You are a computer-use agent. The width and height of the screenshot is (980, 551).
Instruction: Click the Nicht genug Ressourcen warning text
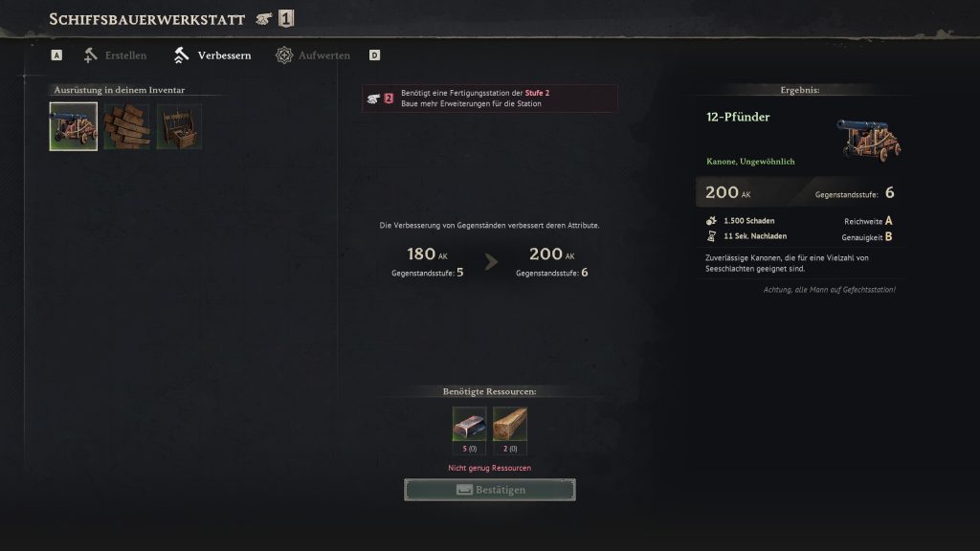489,468
